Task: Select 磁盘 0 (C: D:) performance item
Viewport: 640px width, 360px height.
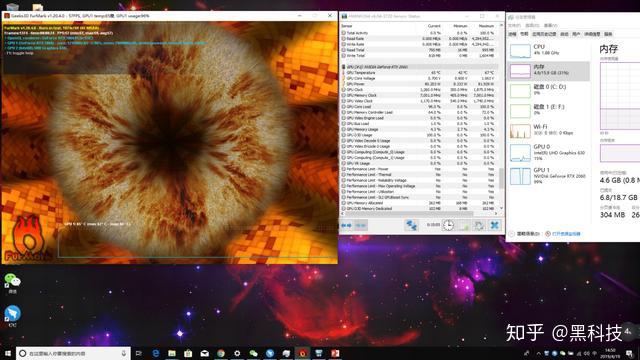Action: click(x=549, y=90)
